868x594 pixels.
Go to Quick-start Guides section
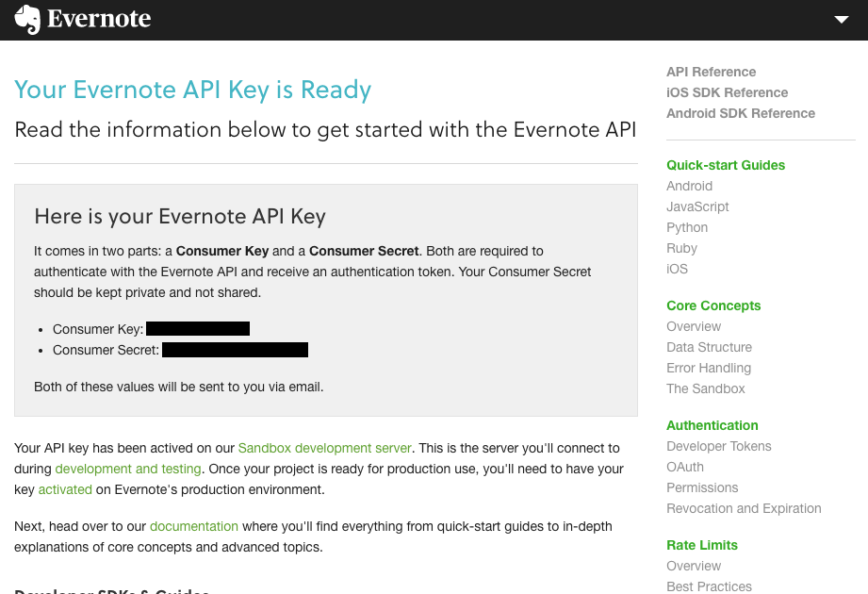point(725,165)
